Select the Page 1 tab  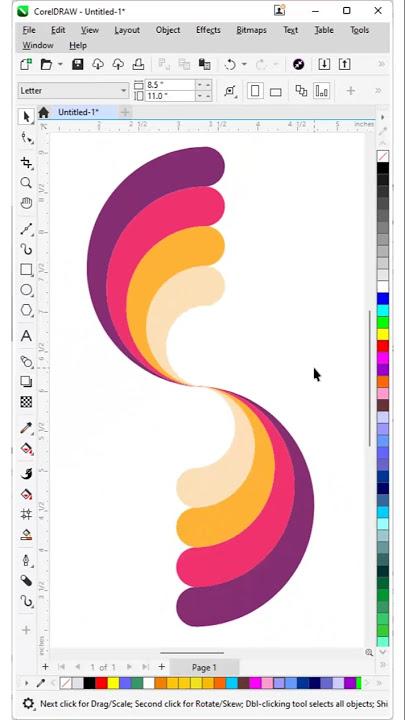coord(204,667)
